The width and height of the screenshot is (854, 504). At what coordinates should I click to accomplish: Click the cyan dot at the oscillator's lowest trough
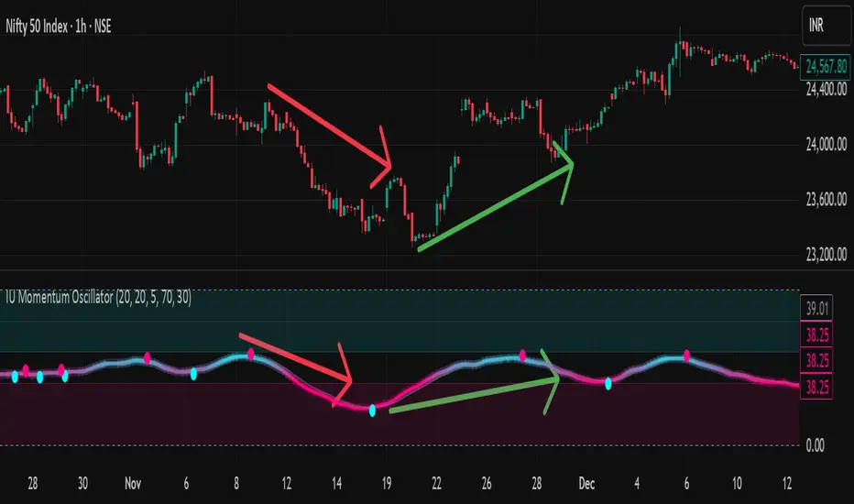(372, 411)
